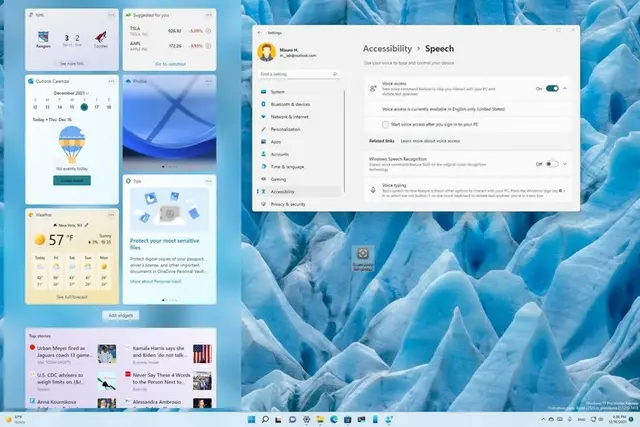Open NHL widget options menu
This screenshot has height=427, width=640.
(111, 15)
